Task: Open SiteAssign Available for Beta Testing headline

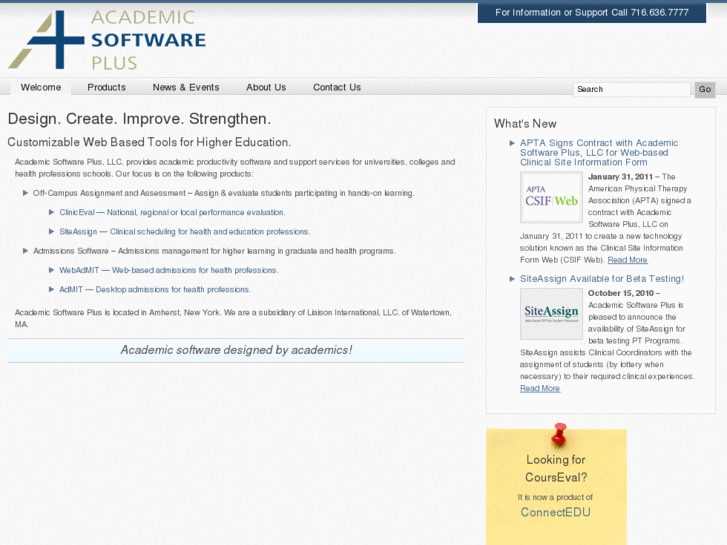Action: 602,279
